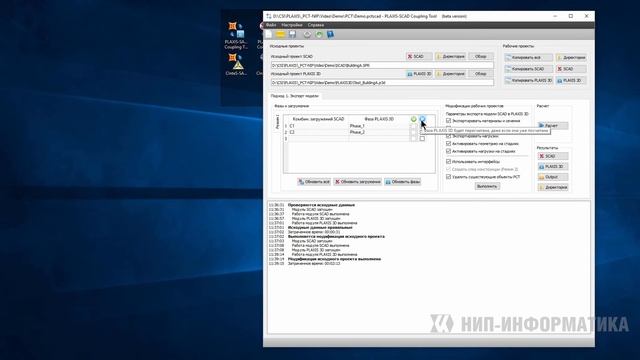Viewport: 640px width, 360px height.
Task: Open the PLAXIS-SCAD Coupling Tool desktop shortcut
Action: click(236, 35)
